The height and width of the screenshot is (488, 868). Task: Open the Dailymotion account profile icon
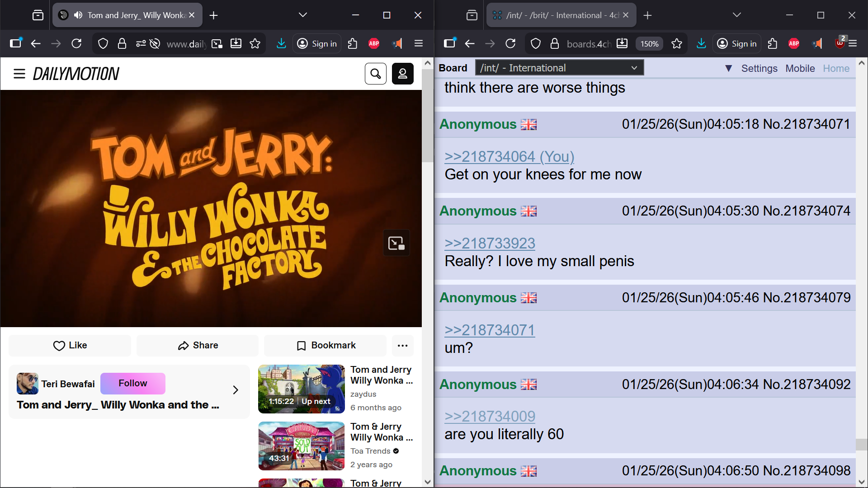[402, 74]
